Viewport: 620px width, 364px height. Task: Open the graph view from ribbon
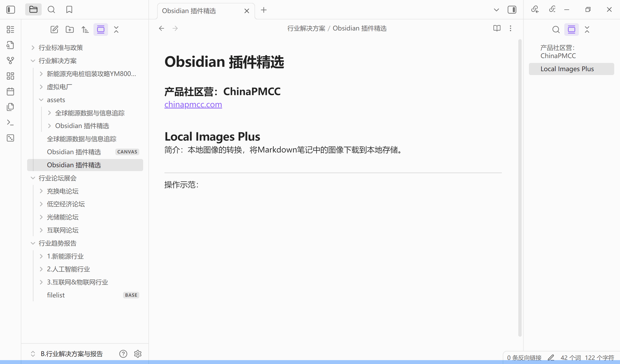click(10, 61)
